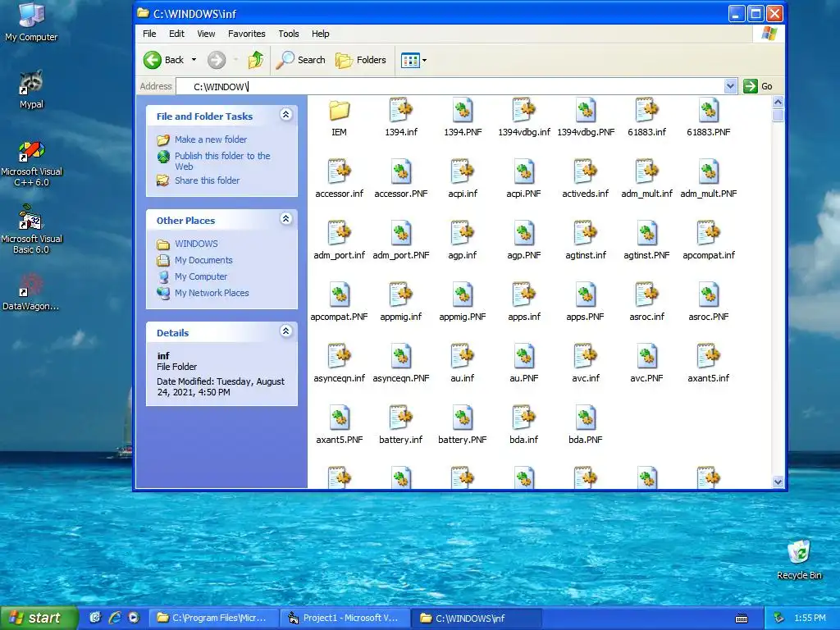Viewport: 840px width, 630px height.
Task: Open the View menu
Action: click(x=206, y=34)
